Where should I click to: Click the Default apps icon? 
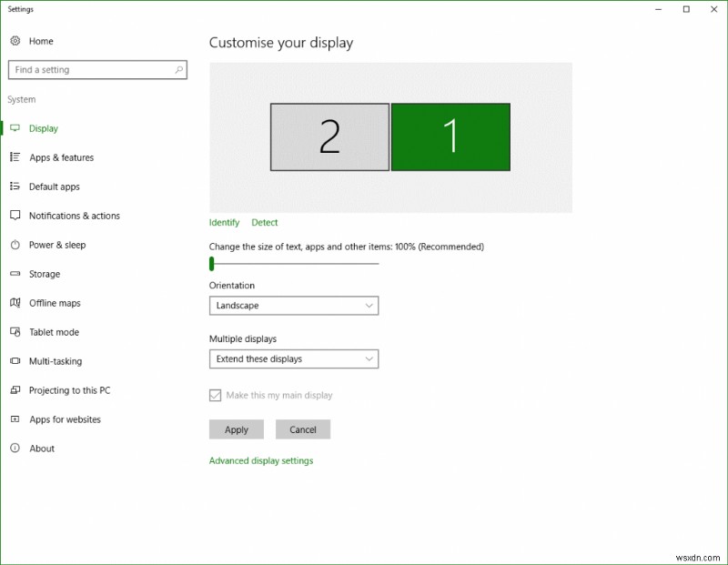15,187
